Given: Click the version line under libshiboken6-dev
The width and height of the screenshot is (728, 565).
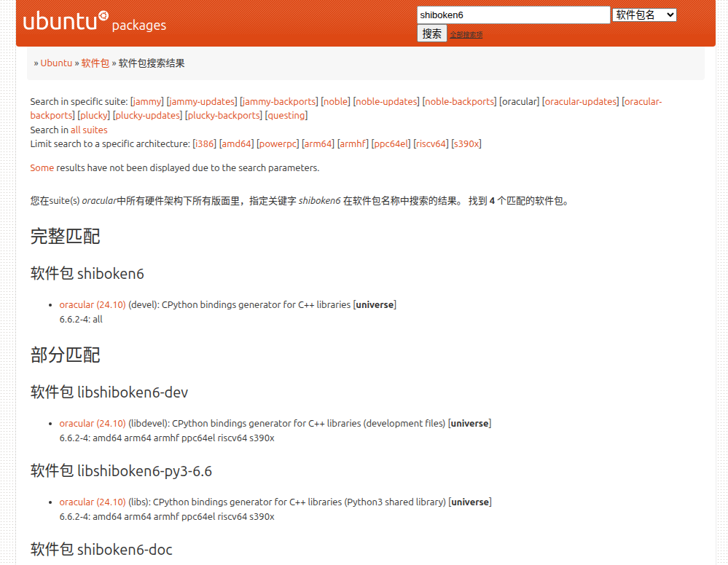Looking at the screenshot, I should [x=167, y=438].
